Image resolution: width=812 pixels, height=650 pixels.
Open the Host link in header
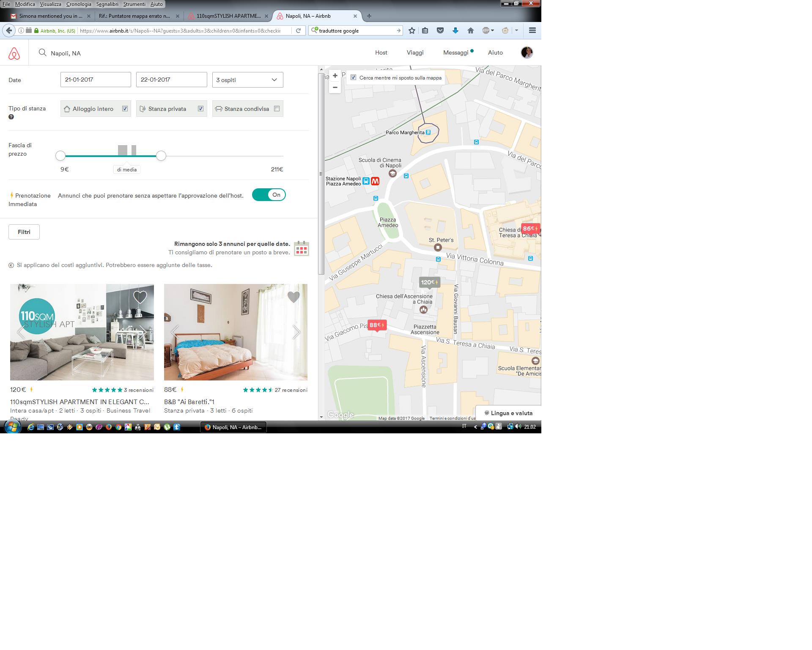tap(381, 52)
